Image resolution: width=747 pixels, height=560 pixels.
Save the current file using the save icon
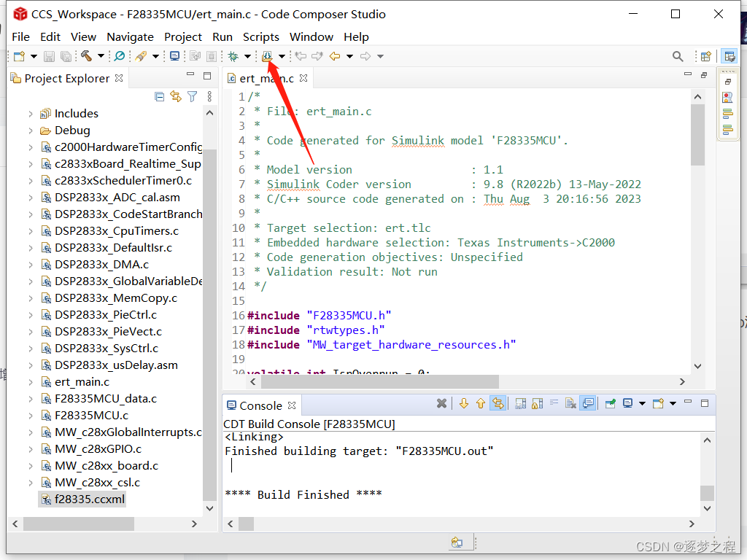click(48, 55)
